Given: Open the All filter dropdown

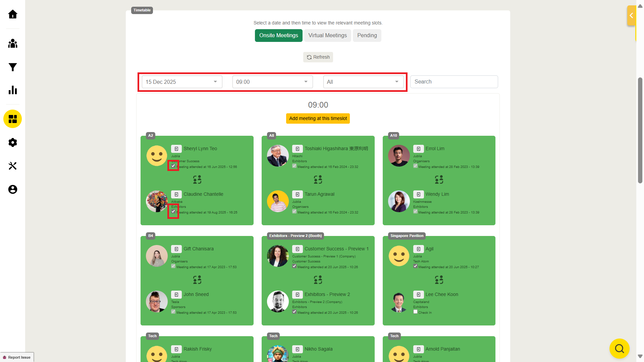Looking at the screenshot, I should [363, 82].
